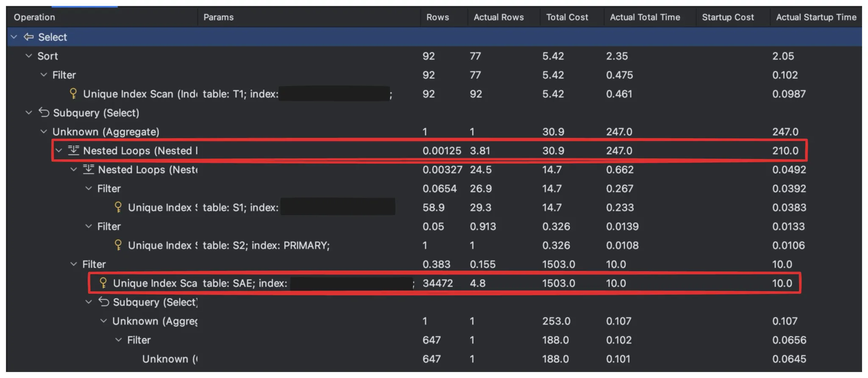Image resolution: width=868 pixels, height=378 pixels.
Task: Click the highlighted Nested Loops icon
Action: click(73, 150)
